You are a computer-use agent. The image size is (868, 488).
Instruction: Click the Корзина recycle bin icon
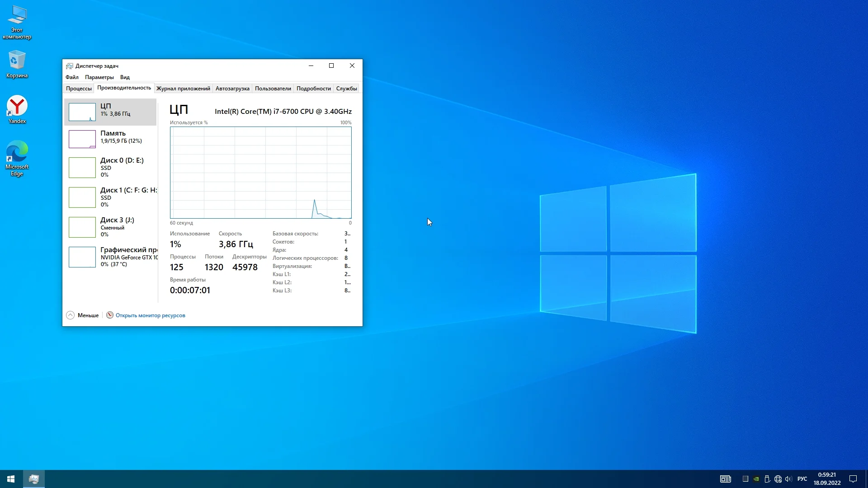17,63
